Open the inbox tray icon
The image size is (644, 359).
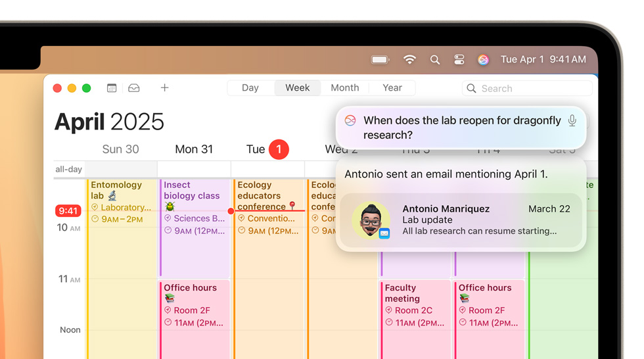click(134, 88)
